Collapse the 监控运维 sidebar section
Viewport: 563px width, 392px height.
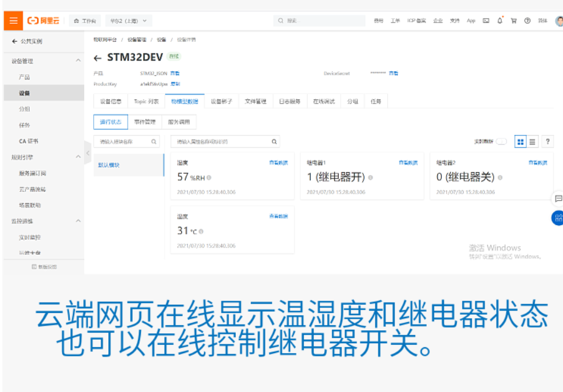pos(78,221)
